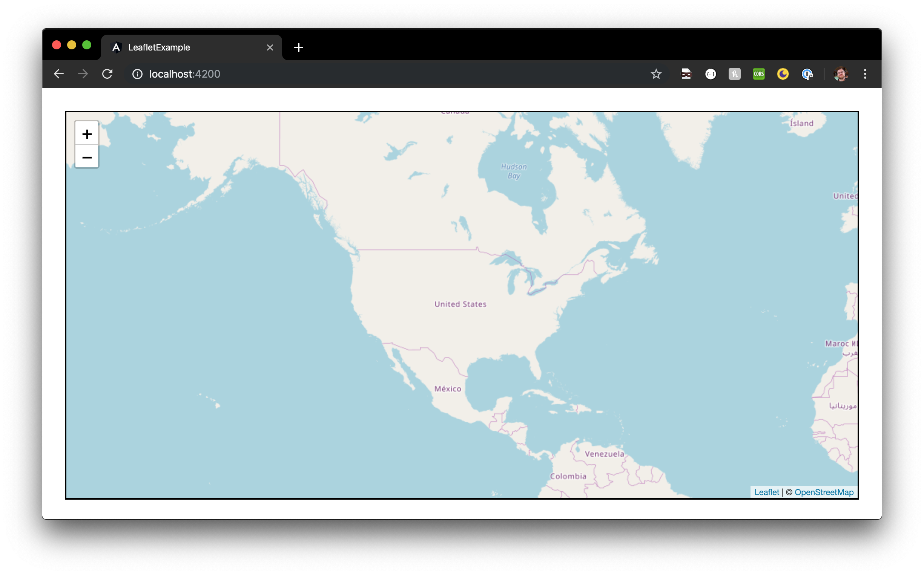
Task: Open the Chrome three-dot menu
Action: coord(865,74)
